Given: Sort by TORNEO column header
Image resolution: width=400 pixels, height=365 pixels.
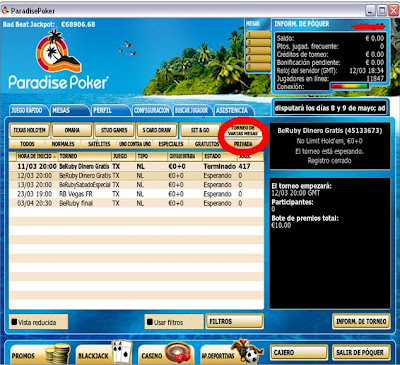Looking at the screenshot, I should pos(85,156).
